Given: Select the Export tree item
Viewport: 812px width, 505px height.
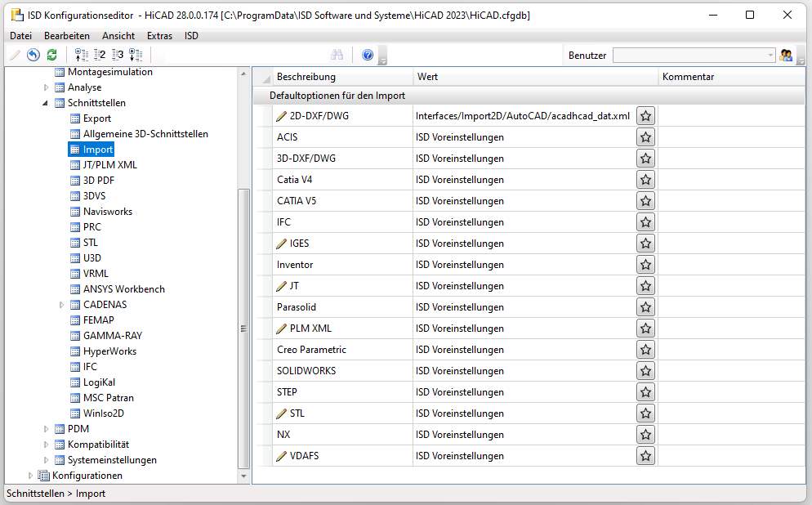Looking at the screenshot, I should [97, 118].
